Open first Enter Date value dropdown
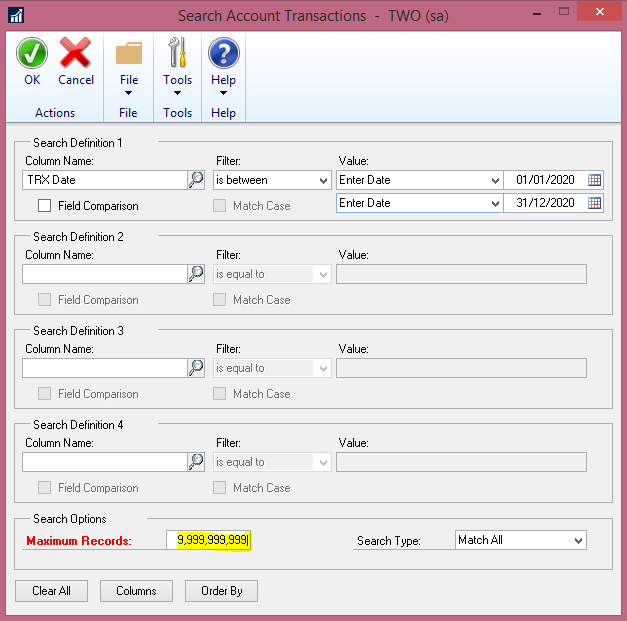This screenshot has height=621, width=627. coord(419,180)
